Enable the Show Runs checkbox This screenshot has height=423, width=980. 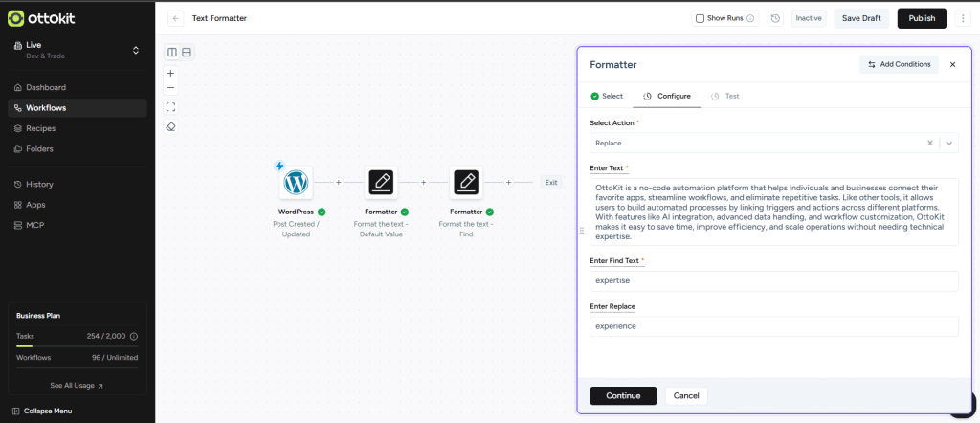pos(700,18)
